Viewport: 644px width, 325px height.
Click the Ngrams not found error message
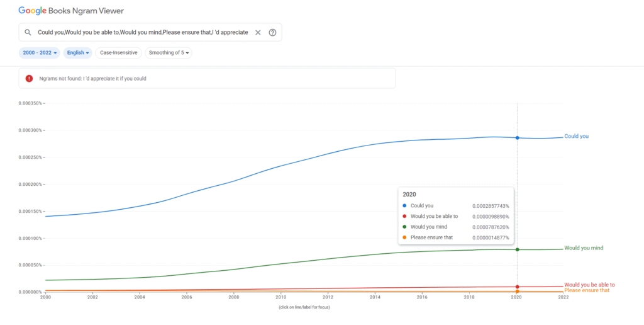(x=92, y=78)
